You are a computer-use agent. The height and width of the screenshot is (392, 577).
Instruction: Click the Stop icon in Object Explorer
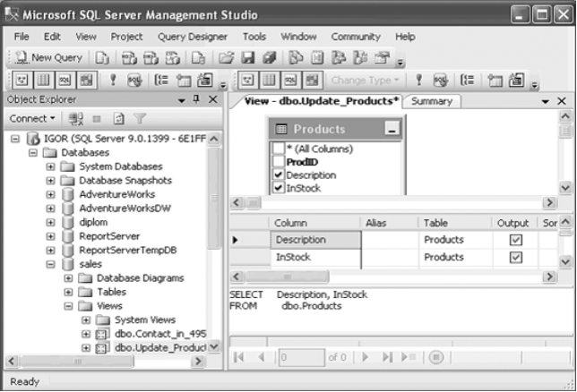coord(97,119)
